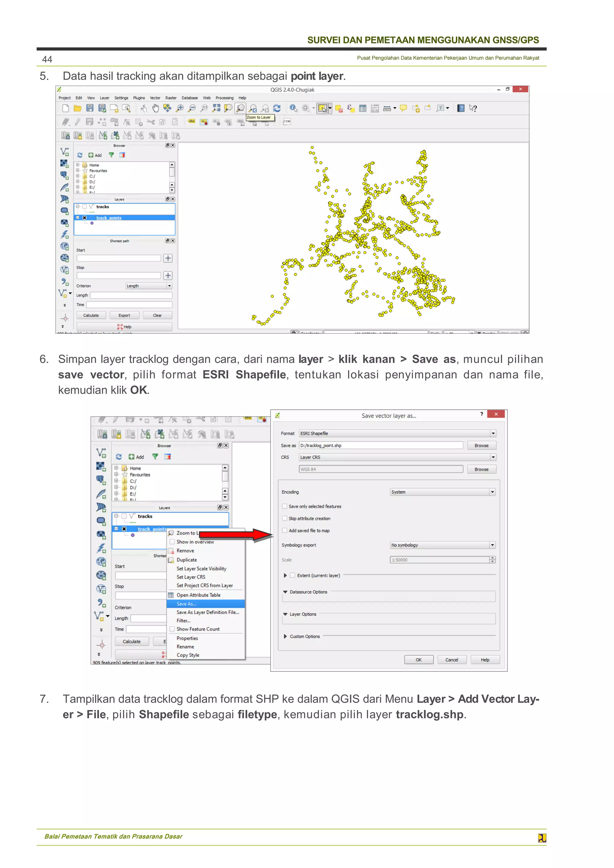Click the Identify Features info icon
The width and height of the screenshot is (614, 868).
[x=293, y=108]
